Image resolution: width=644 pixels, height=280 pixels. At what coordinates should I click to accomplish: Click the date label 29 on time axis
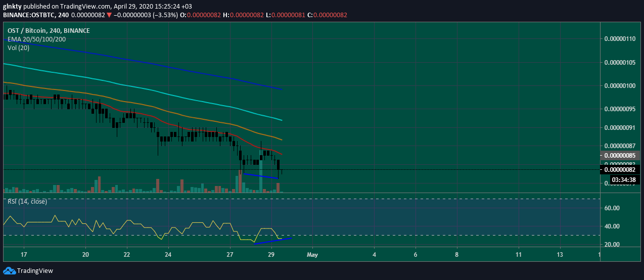271,254
